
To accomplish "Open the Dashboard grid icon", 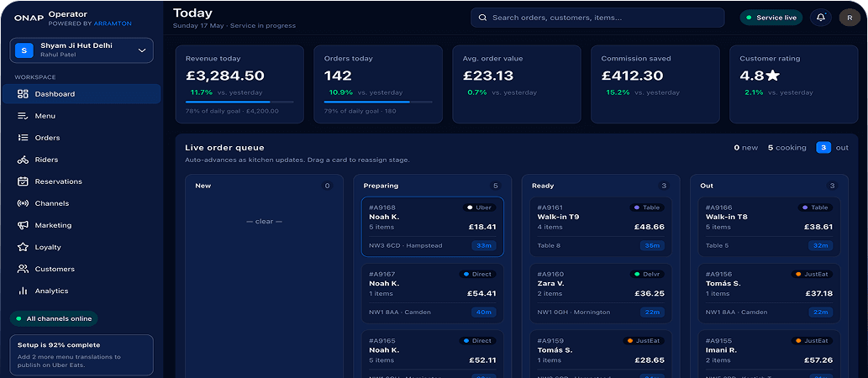I will coord(23,94).
